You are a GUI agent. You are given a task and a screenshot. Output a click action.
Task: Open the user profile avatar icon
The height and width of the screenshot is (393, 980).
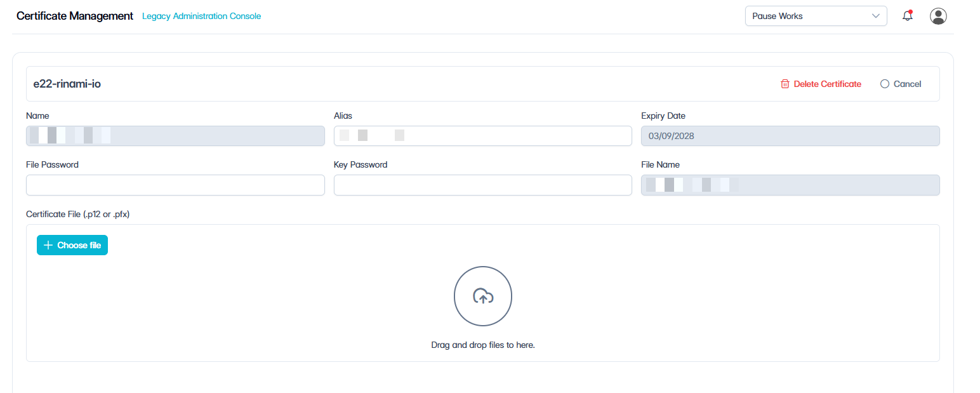[938, 16]
